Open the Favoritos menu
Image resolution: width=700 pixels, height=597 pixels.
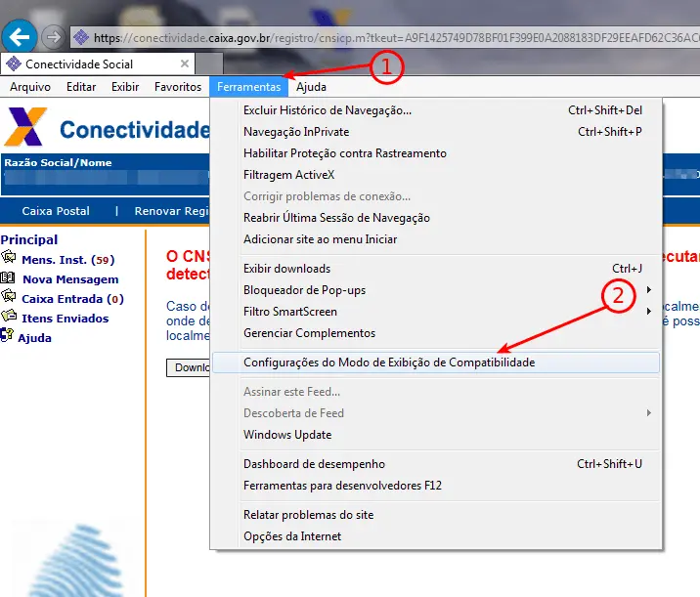click(178, 87)
